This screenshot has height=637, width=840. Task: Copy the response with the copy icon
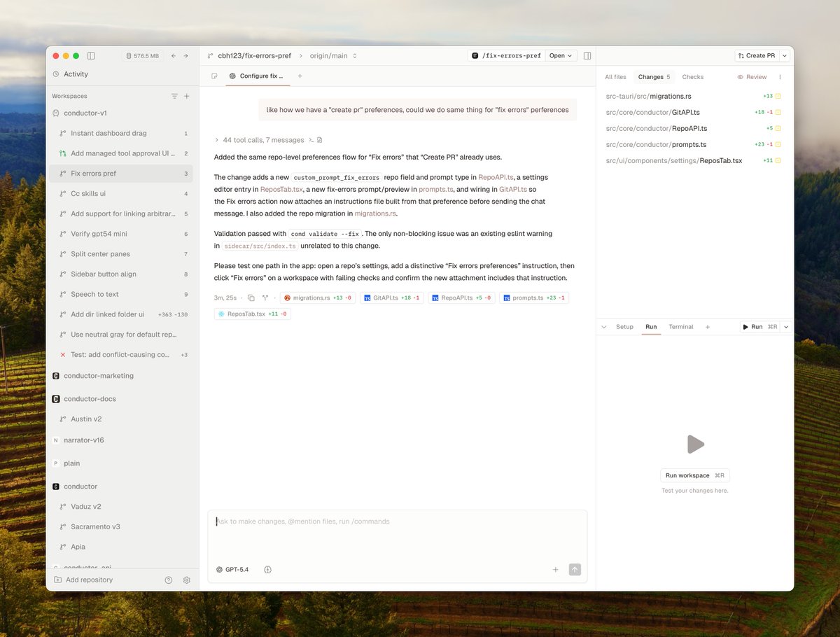[251, 298]
